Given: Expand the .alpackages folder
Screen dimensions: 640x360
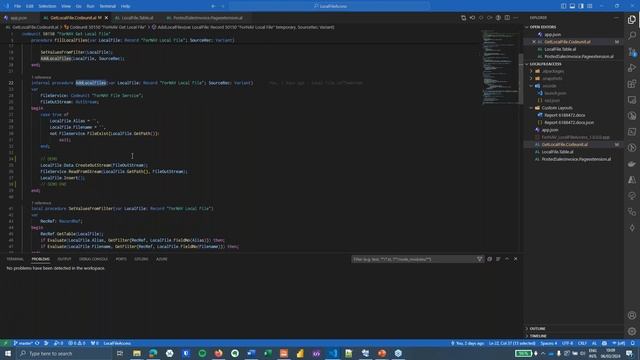Looking at the screenshot, I should [553, 71].
